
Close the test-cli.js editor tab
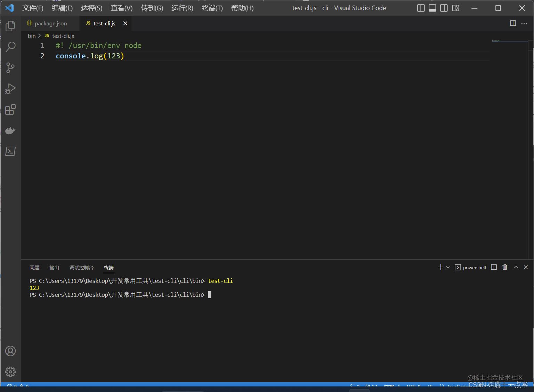pos(125,23)
